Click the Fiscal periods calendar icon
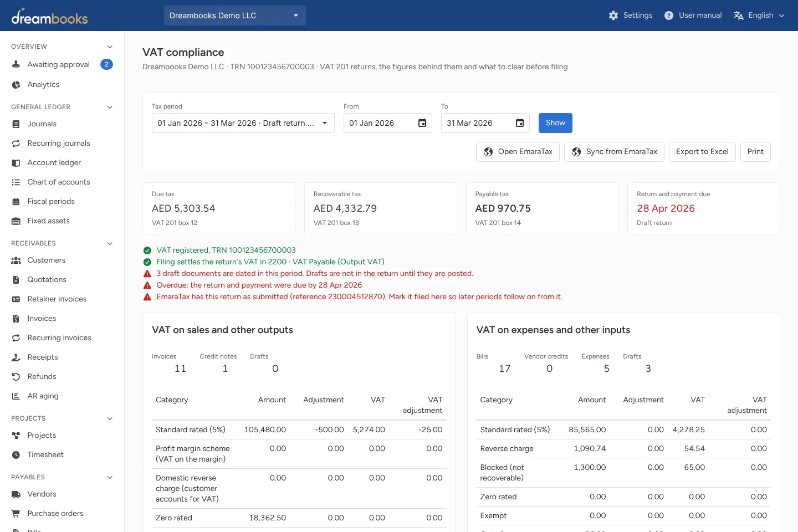 (16, 202)
